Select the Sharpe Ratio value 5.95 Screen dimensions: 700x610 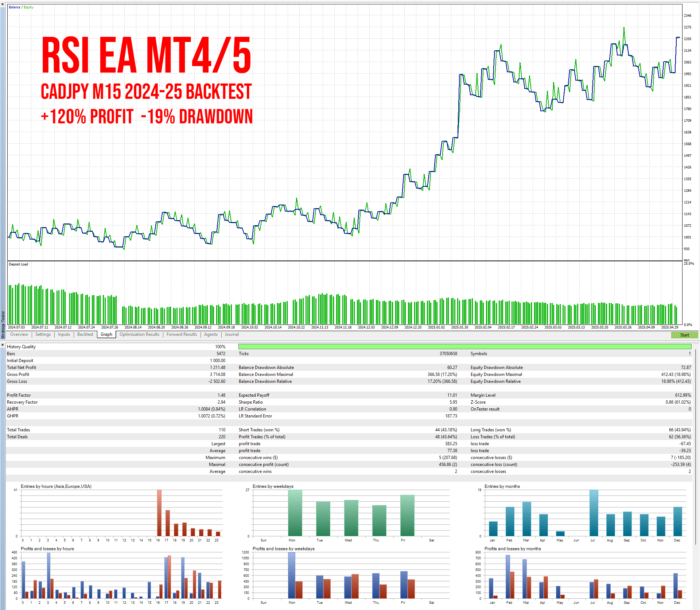[453, 402]
